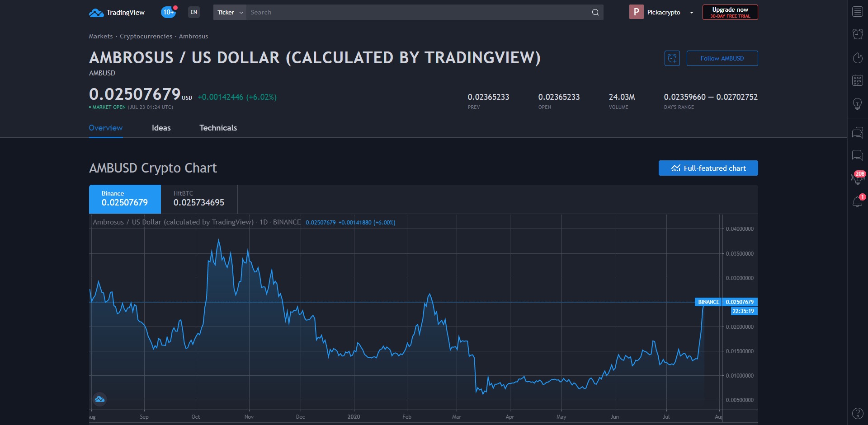
Task: Open the Markets breadcrumb link
Action: click(x=101, y=36)
